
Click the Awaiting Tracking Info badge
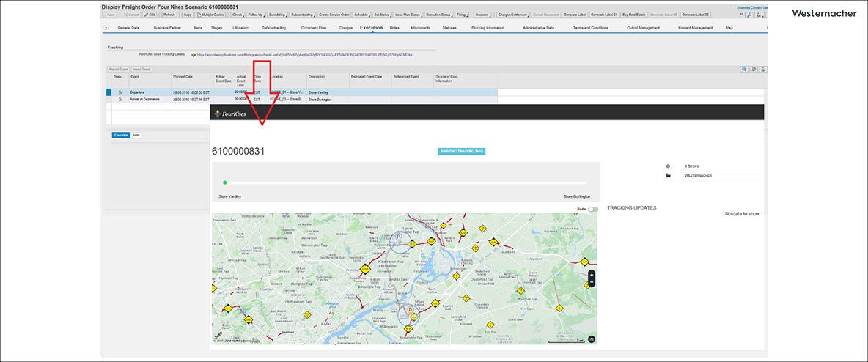pyautogui.click(x=462, y=151)
